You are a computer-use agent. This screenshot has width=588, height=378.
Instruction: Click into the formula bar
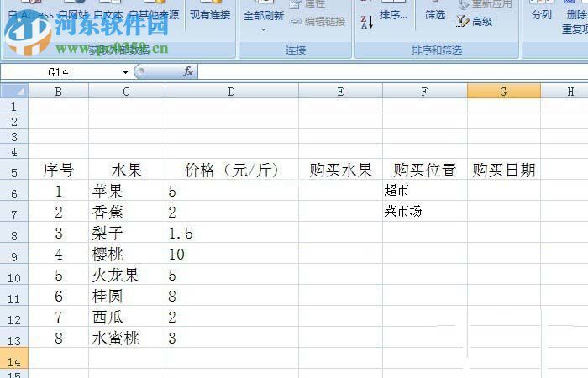coord(392,72)
